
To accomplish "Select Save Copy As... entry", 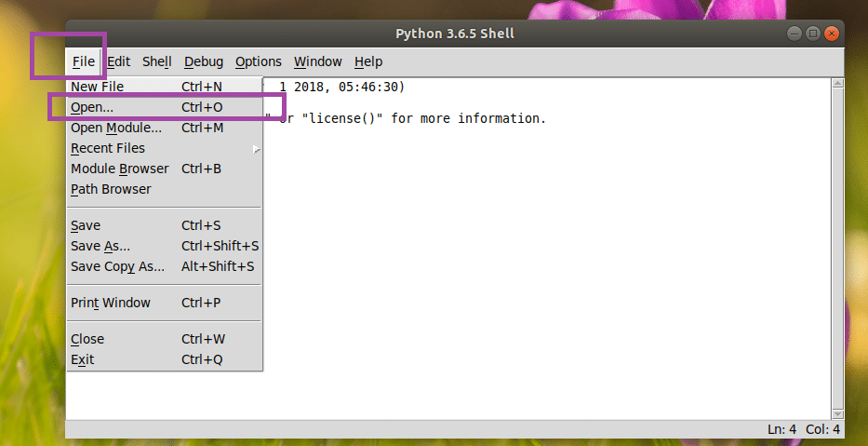I will point(165,266).
